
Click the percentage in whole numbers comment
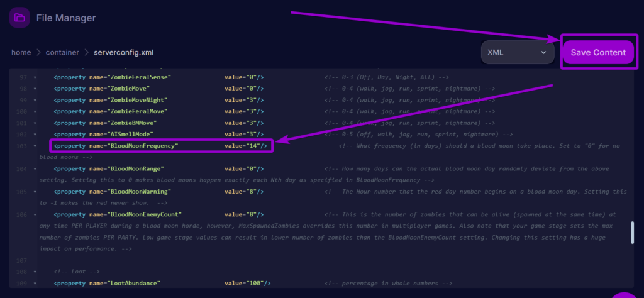coord(388,283)
